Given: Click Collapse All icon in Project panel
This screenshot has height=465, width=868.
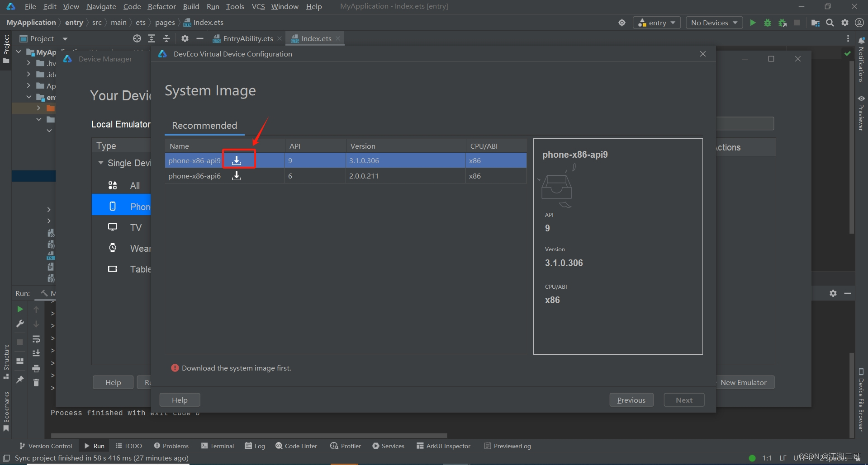Looking at the screenshot, I should (166, 38).
